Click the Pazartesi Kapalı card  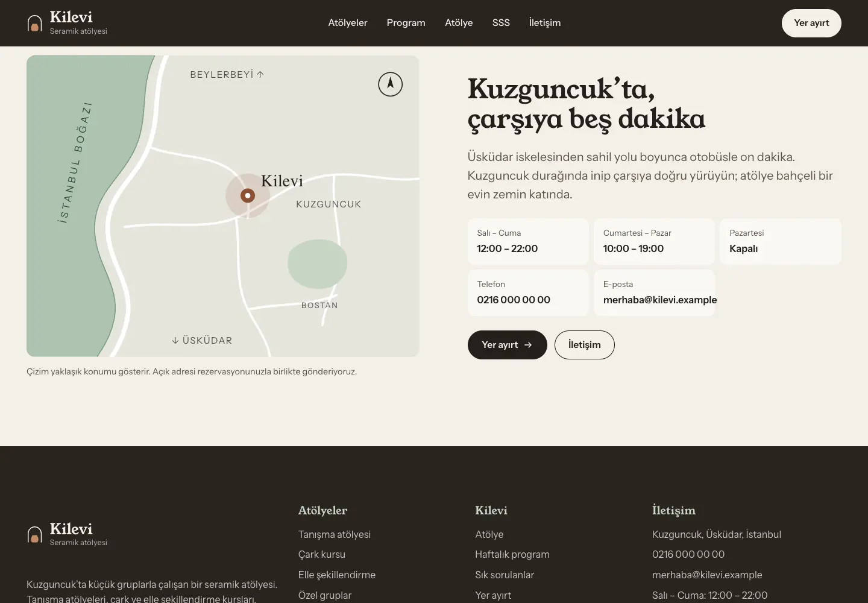(781, 241)
